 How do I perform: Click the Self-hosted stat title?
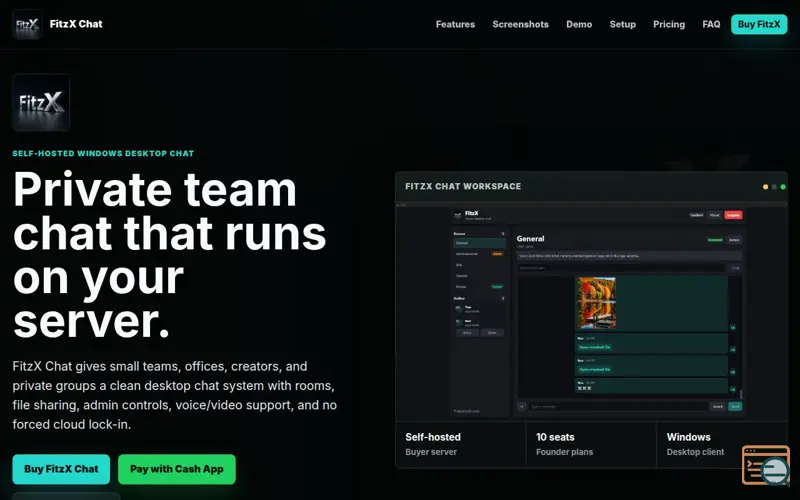pyautogui.click(x=433, y=437)
